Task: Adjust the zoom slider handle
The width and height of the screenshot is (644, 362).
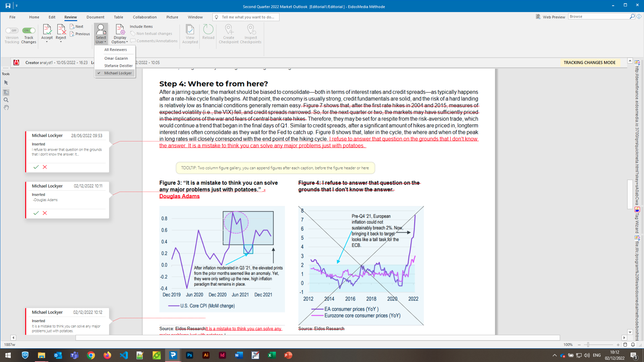Action: (x=588, y=345)
